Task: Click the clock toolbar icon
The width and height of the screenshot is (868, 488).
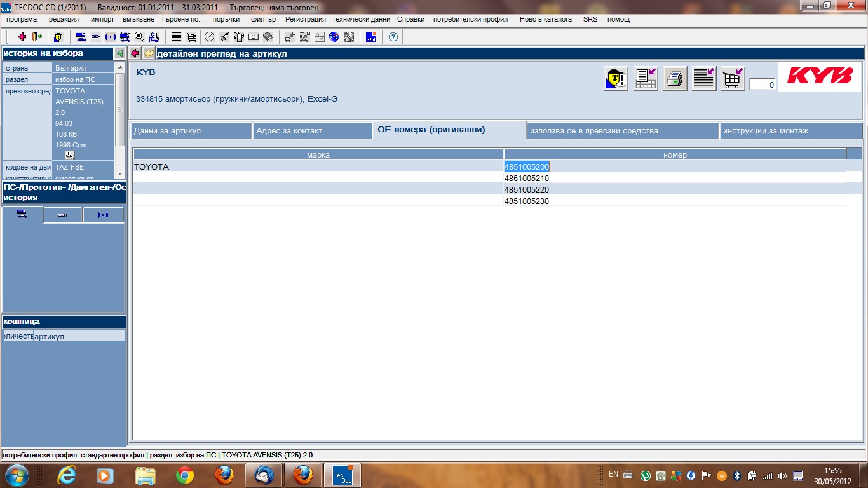Action: point(209,37)
